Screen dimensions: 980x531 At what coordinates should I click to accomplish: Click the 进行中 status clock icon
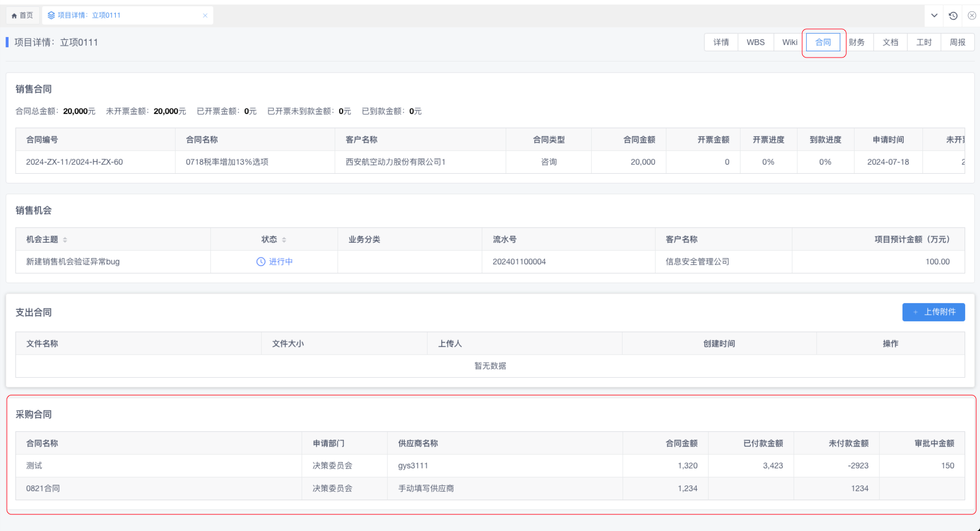pyautogui.click(x=261, y=262)
